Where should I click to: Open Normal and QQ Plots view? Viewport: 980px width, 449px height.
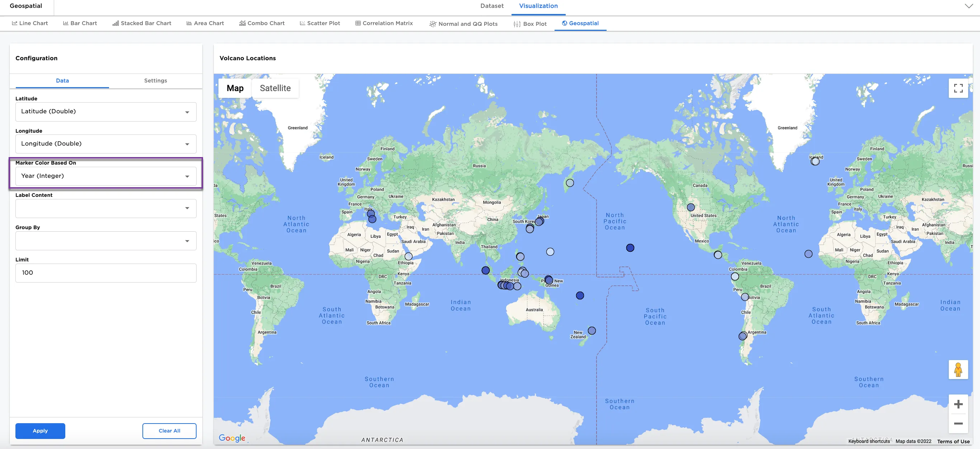coord(463,24)
